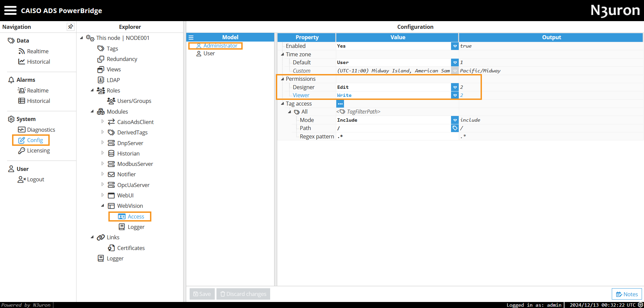Image resolution: width=644 pixels, height=308 pixels.
Task: Click the CaisoAdsClient arrows icon
Action: 111,122
